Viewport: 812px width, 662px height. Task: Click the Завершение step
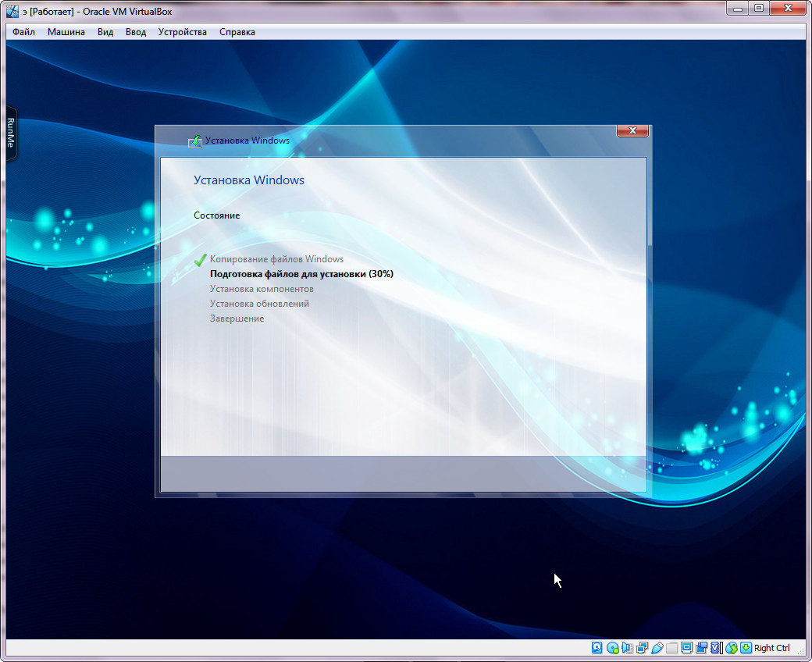click(x=237, y=319)
